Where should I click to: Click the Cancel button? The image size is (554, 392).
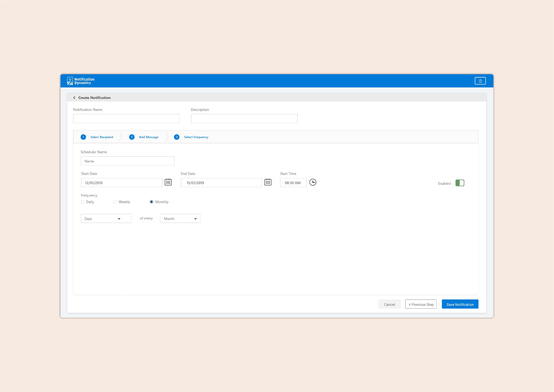coord(390,304)
